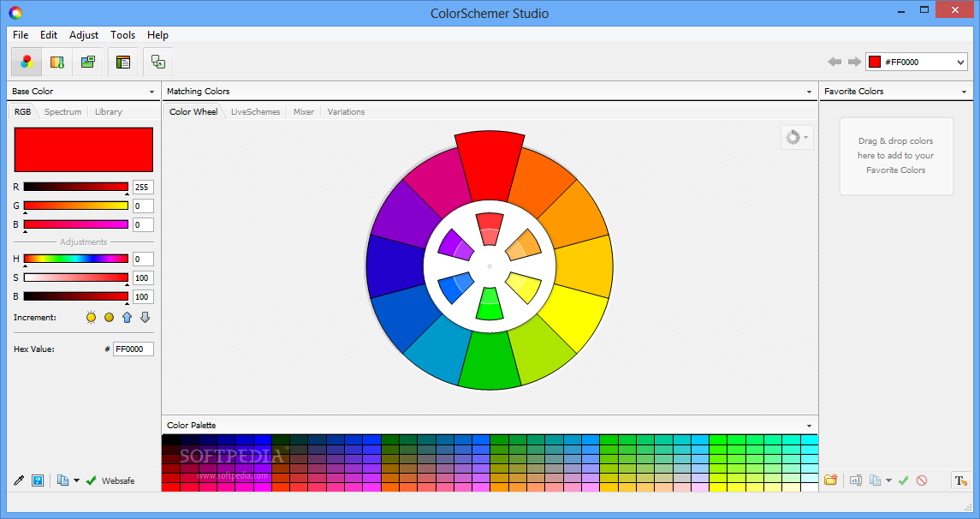Switch to the Library tab

(109, 112)
